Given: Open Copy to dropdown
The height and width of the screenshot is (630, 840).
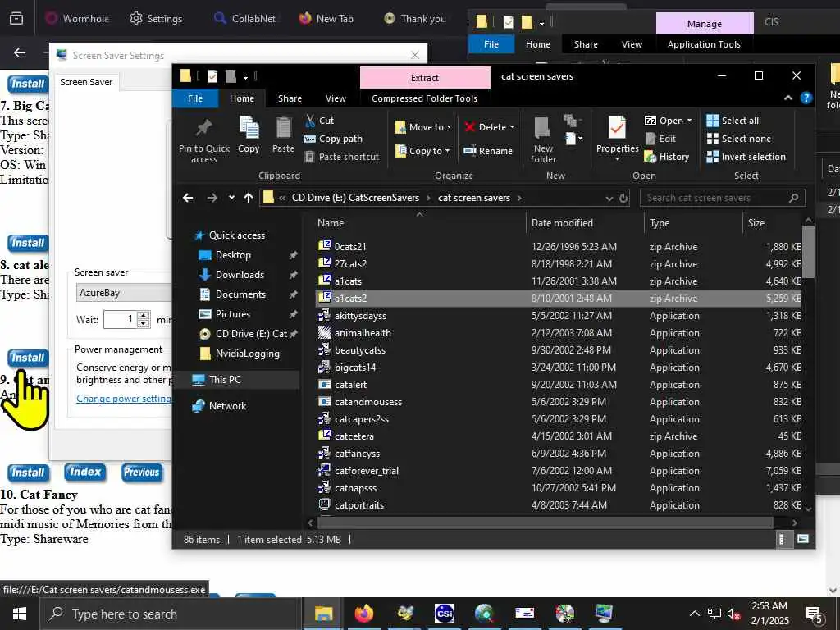Looking at the screenshot, I should (x=422, y=151).
